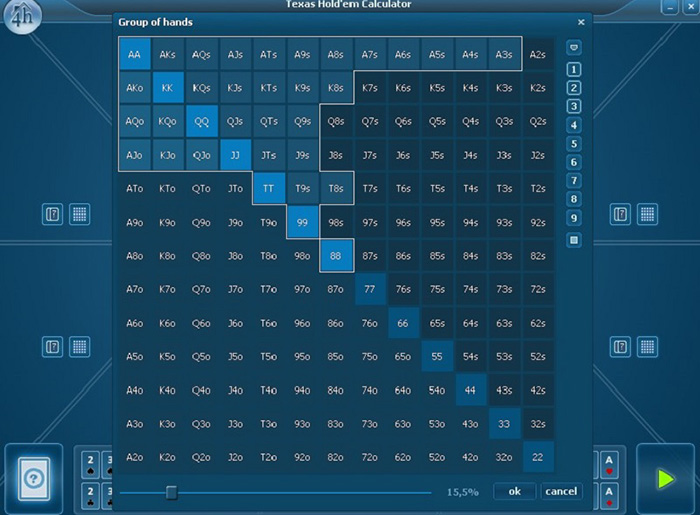
Task: Open upper-left player's hand grid icon
Action: [79, 214]
